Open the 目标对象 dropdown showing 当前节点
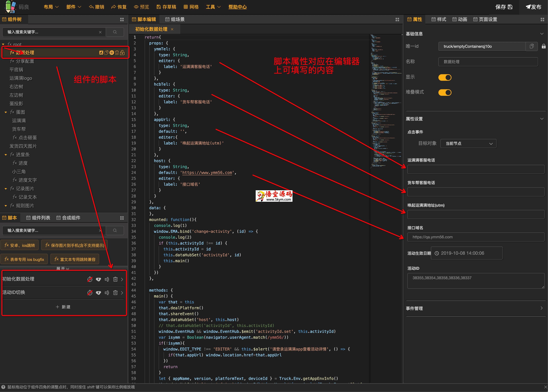 coord(468,144)
